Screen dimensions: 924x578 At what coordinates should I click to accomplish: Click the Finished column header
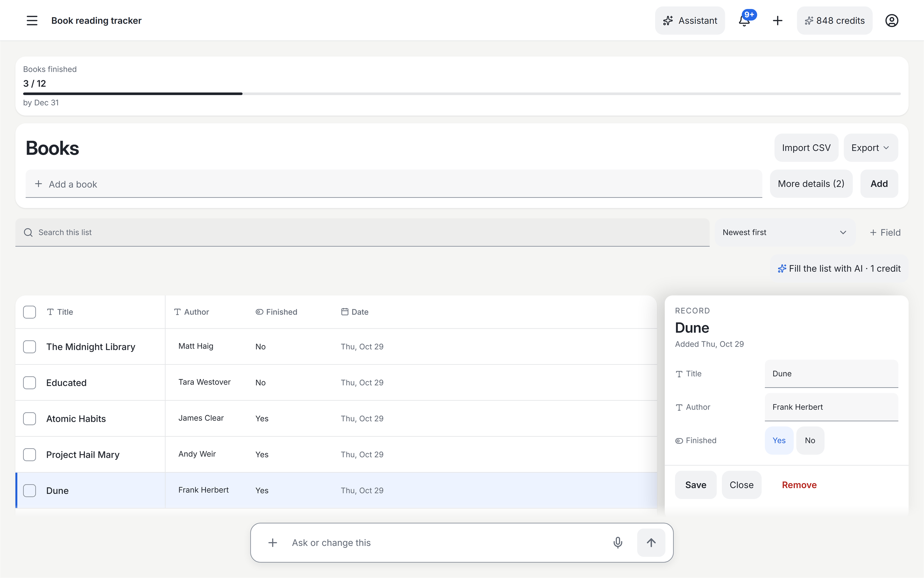click(x=277, y=312)
